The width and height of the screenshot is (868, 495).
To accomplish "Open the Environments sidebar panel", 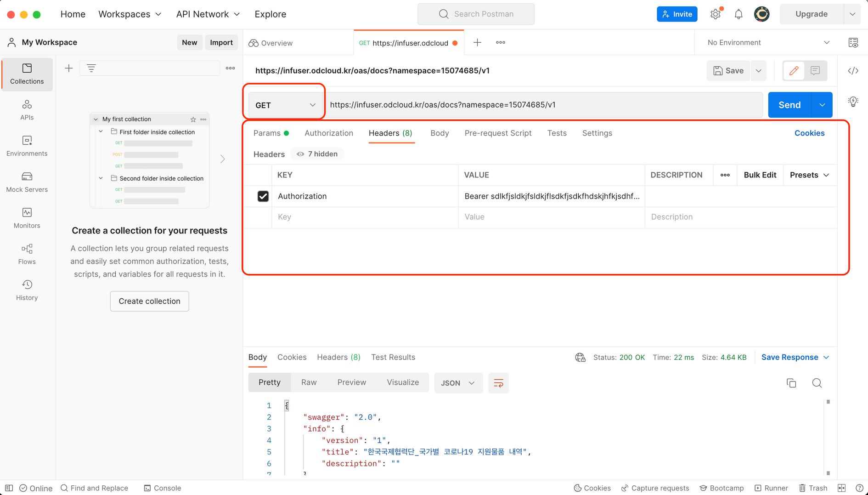I will tap(27, 146).
